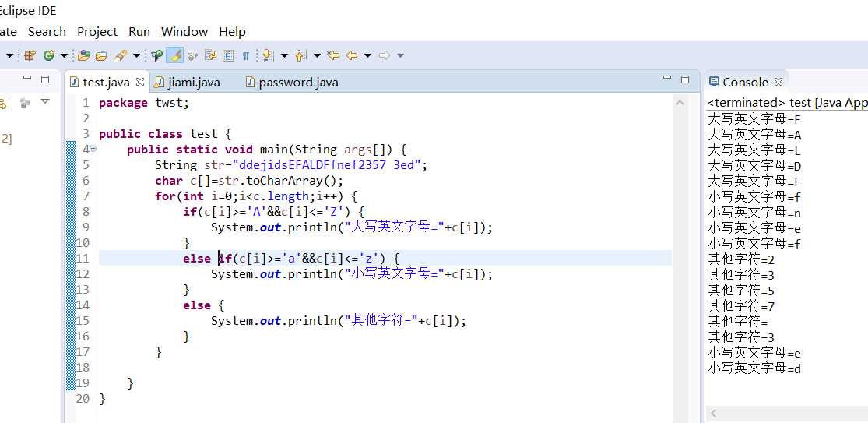This screenshot has height=423, width=868.
Task: Click line number 15 in editor gutter
Action: tap(82, 321)
